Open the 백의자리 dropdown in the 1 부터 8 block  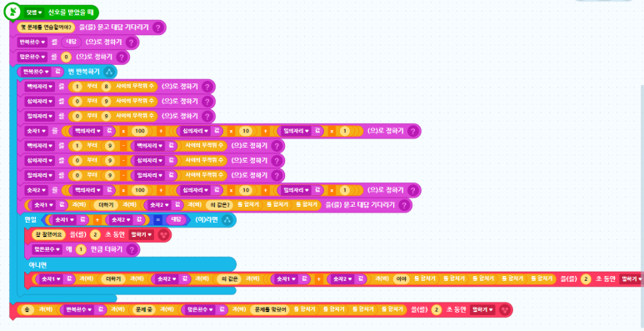[39, 87]
